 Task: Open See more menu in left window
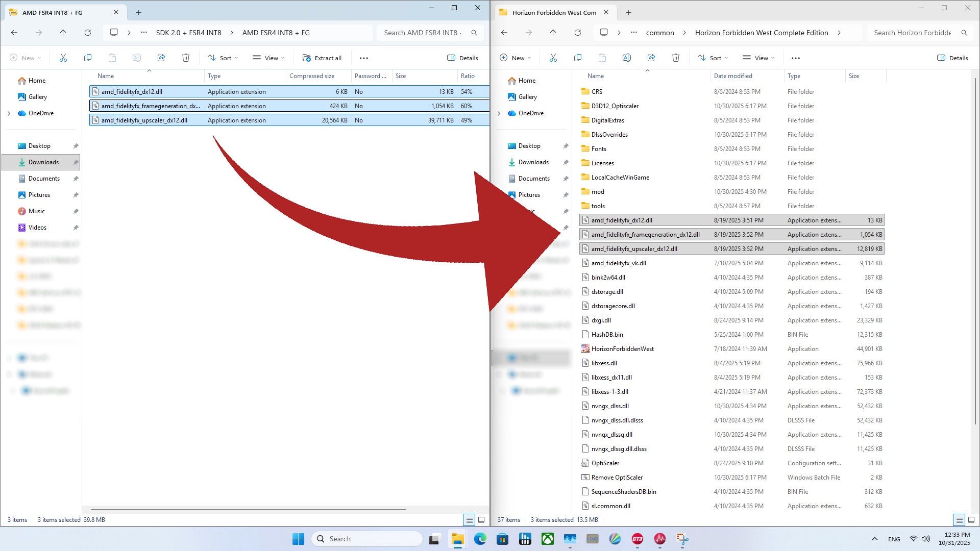[364, 58]
